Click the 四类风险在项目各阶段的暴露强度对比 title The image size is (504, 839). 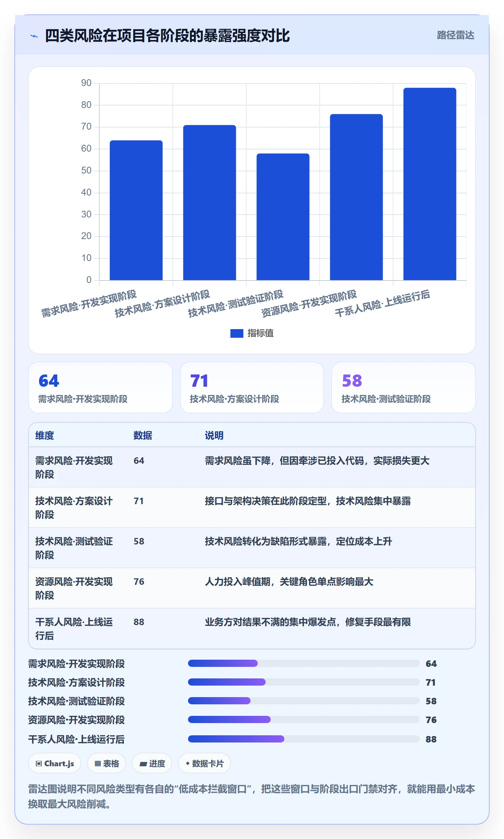[x=167, y=36]
